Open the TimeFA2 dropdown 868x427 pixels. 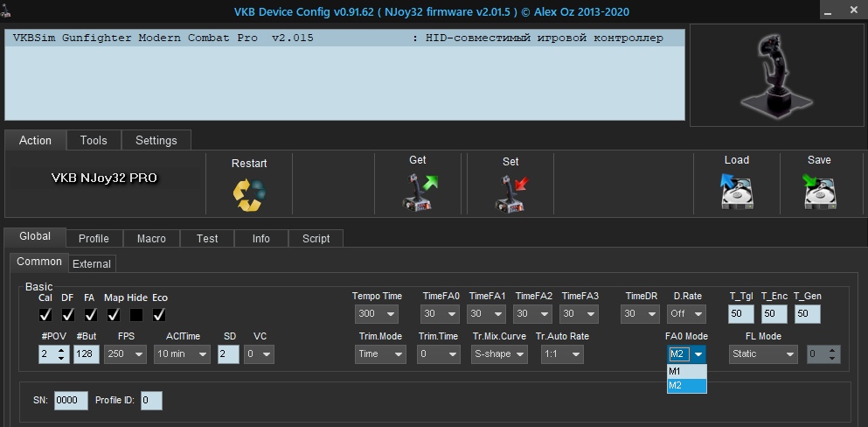point(532,314)
